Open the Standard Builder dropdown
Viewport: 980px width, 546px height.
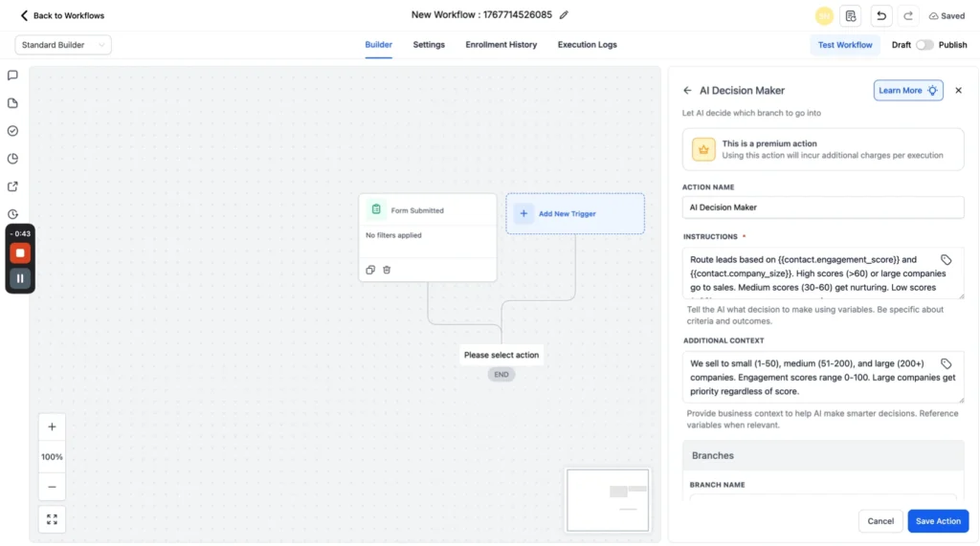[63, 45]
